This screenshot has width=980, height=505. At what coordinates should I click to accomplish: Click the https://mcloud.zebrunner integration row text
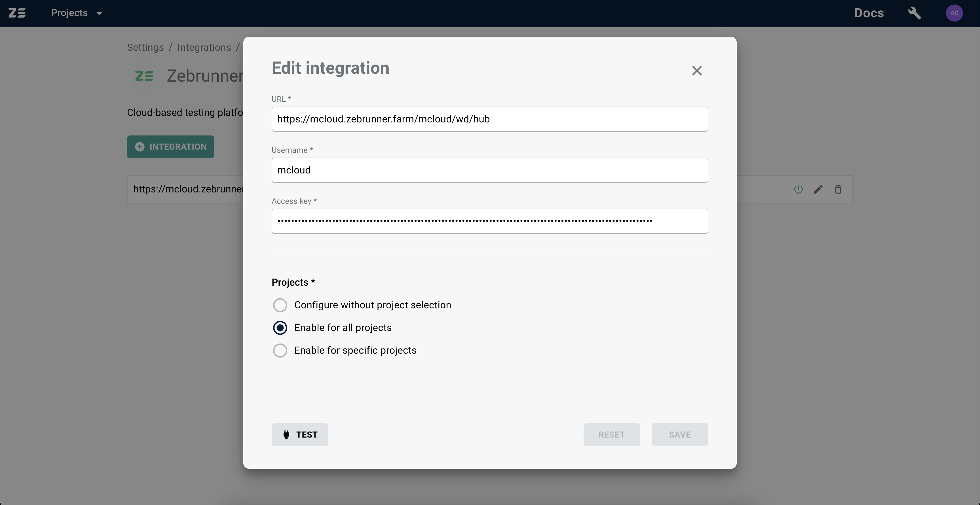(188, 189)
